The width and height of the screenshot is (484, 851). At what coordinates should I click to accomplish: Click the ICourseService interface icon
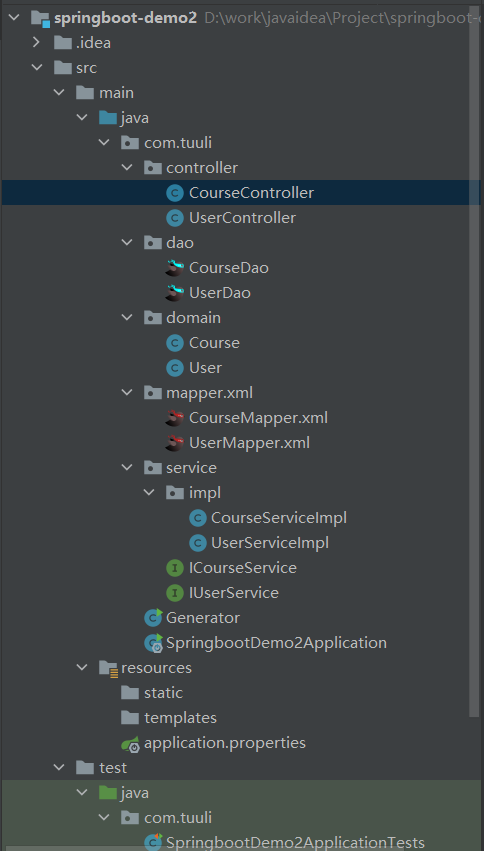pos(175,568)
